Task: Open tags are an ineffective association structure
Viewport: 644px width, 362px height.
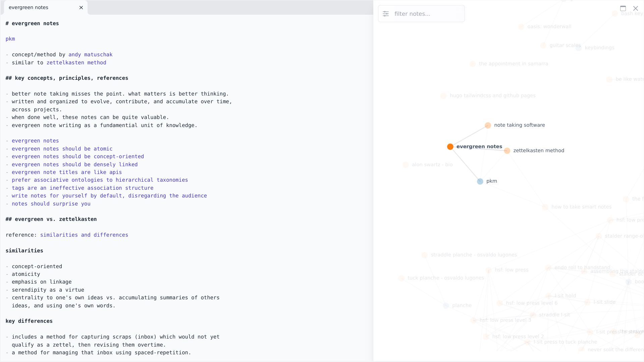Action: (83, 188)
